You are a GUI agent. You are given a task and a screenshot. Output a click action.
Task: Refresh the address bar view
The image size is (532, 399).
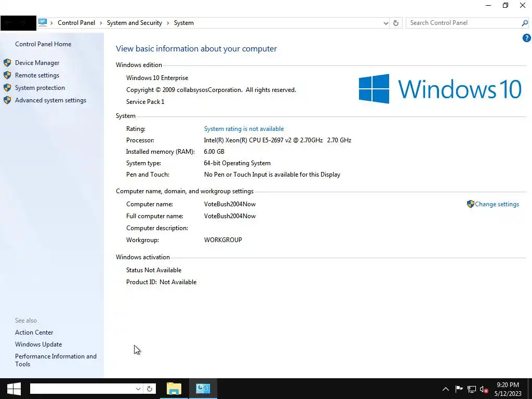pos(395,23)
